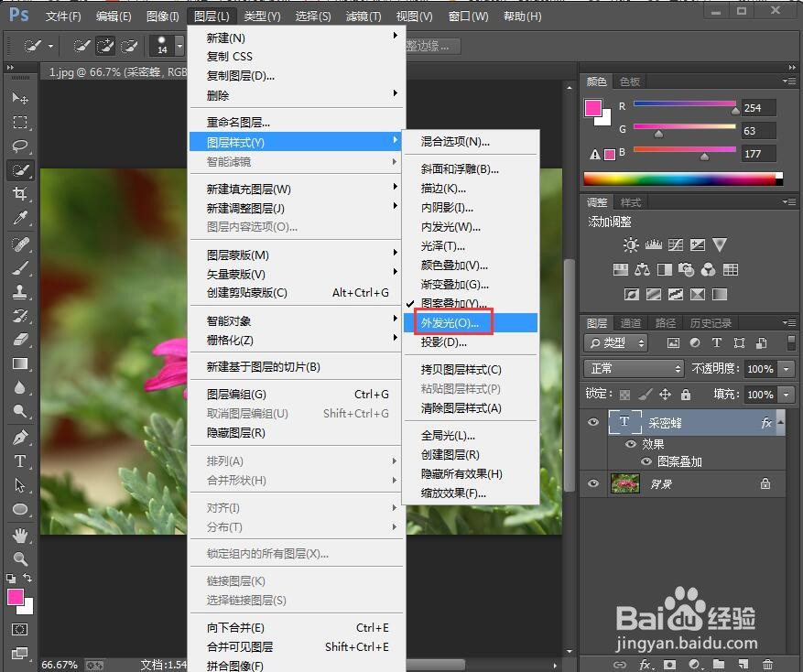Click the delete layer trash button

[x=767, y=664]
